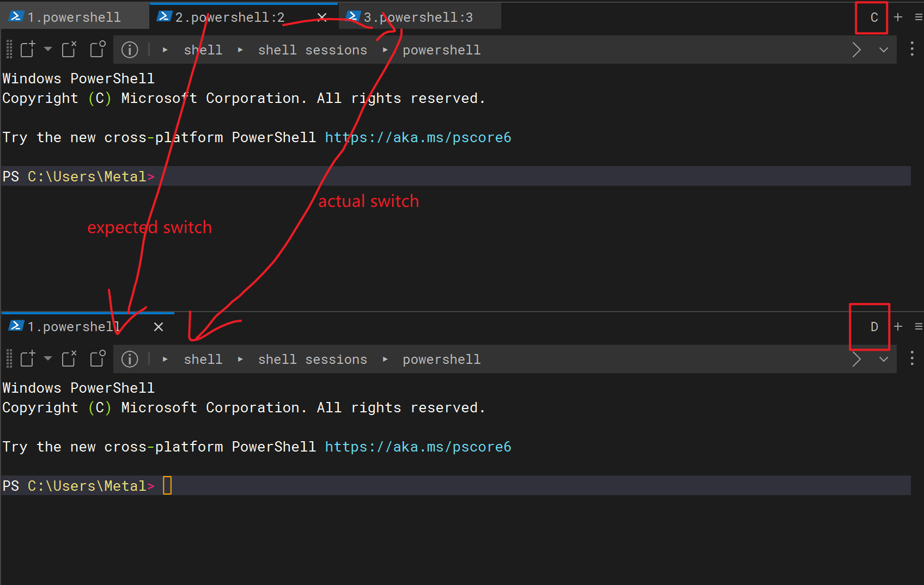
Task: Open the chevron-down prompt options in bottom pane
Action: coord(883,359)
